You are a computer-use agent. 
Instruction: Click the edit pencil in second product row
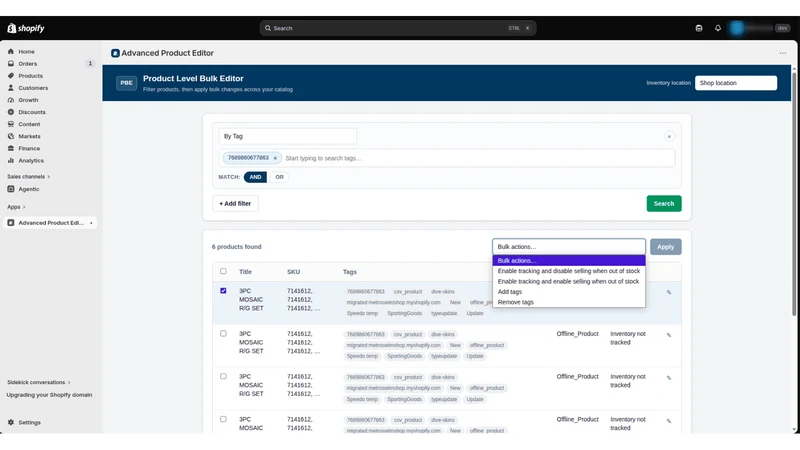pyautogui.click(x=669, y=335)
